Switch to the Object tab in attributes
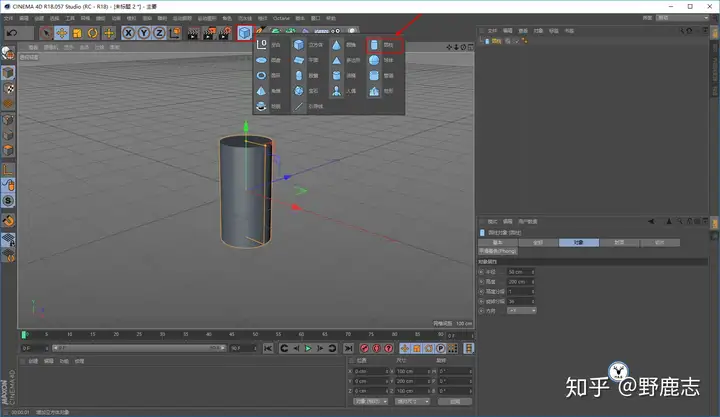The width and height of the screenshot is (720, 417). 579,243
